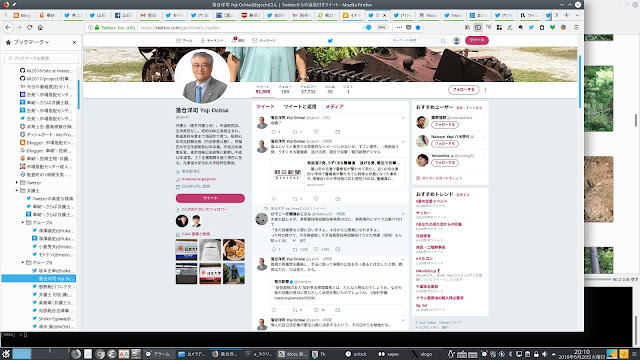List all tabs dropdown arrow
Screen dimensions: 640x360
coord(577,15)
